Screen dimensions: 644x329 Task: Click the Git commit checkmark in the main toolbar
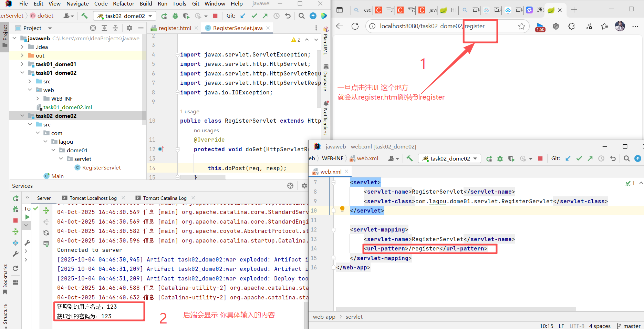click(255, 16)
